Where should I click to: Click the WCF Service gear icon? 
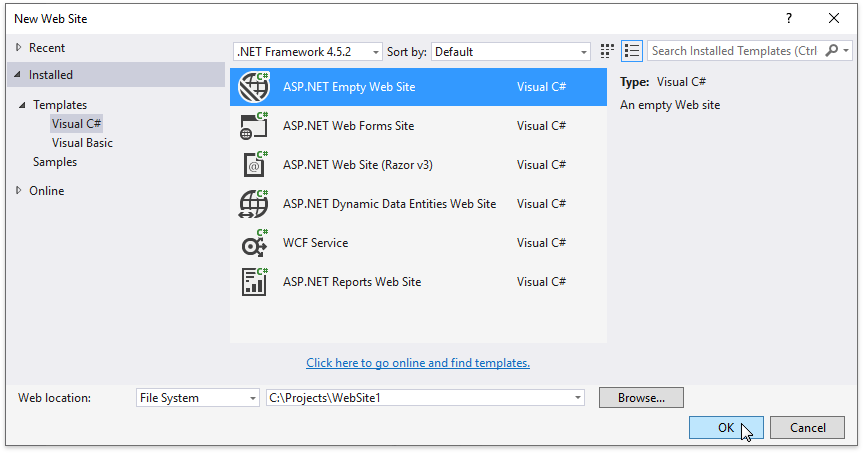(x=254, y=243)
